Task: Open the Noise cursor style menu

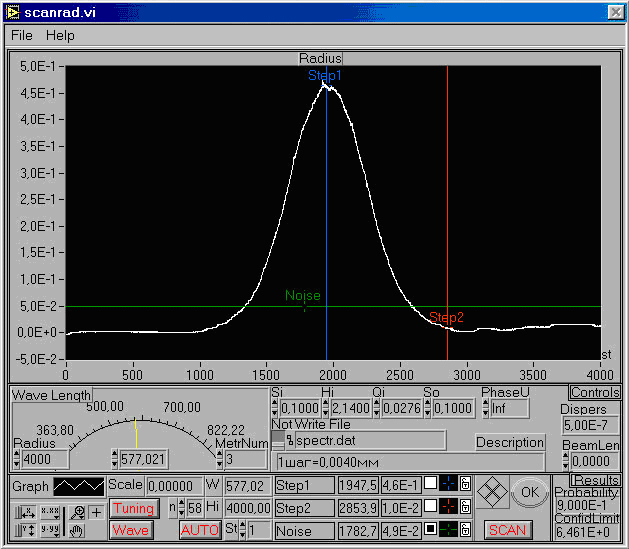Action: click(448, 529)
